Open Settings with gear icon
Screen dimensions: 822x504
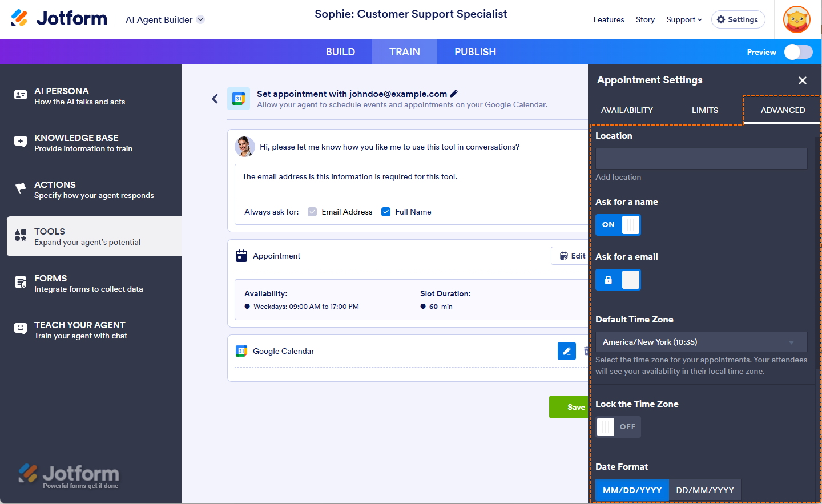pyautogui.click(x=738, y=19)
